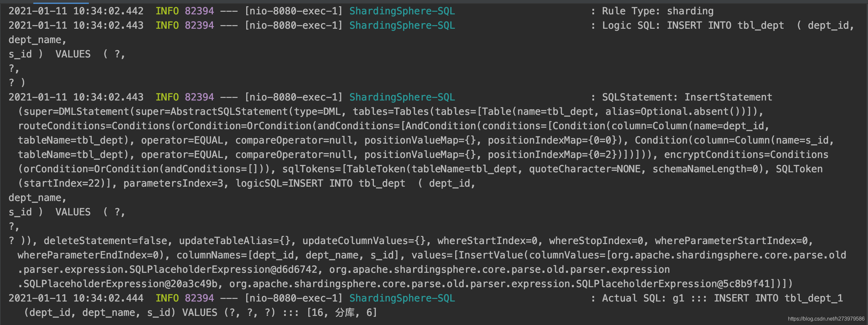The image size is (868, 325).
Task: Click 'values=[InsertValue(columnValues=' text
Action: coord(508,255)
